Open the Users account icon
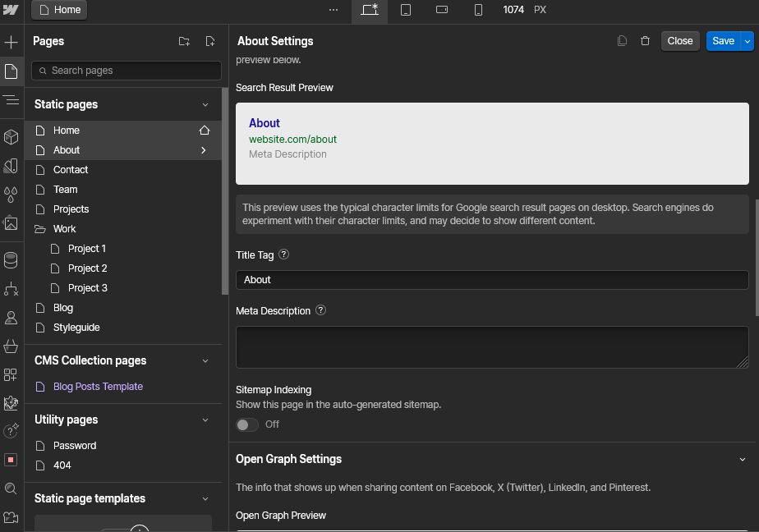The height and width of the screenshot is (532, 759). pos(11,318)
